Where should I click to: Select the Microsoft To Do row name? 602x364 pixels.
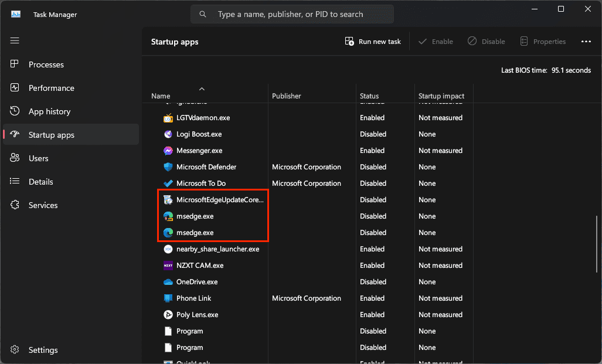click(201, 183)
